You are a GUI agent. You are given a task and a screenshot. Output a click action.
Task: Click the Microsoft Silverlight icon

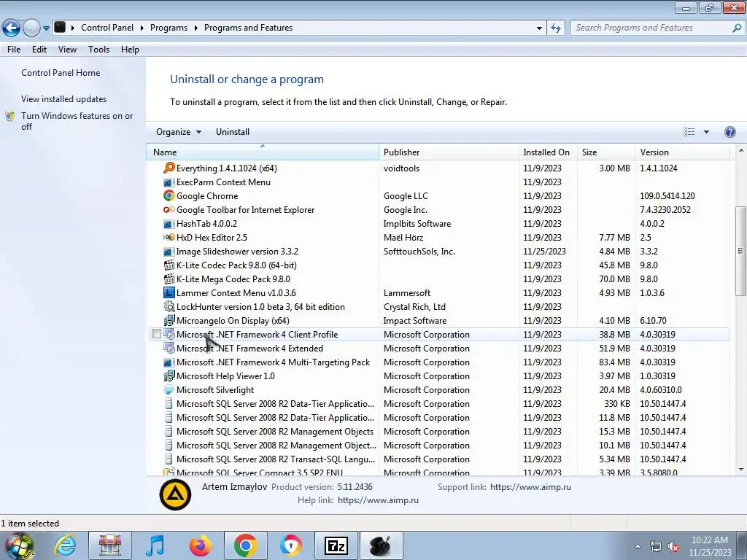(169, 390)
